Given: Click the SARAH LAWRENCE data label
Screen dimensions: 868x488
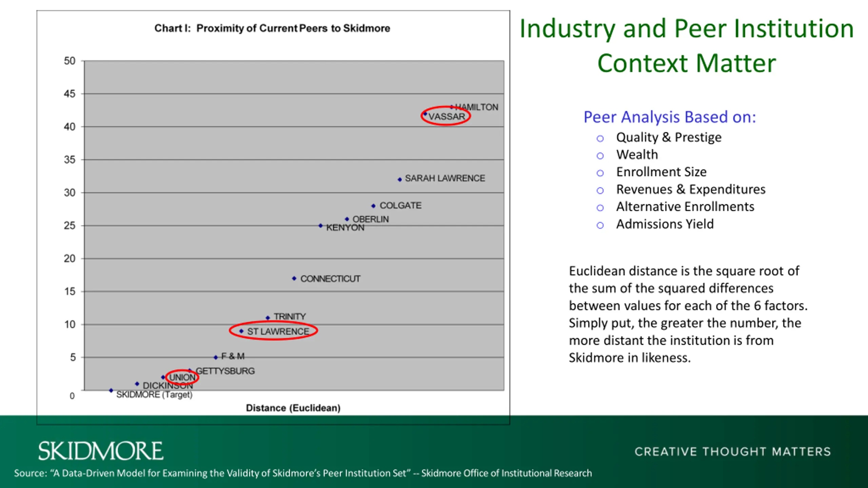Looking at the screenshot, I should point(445,178).
